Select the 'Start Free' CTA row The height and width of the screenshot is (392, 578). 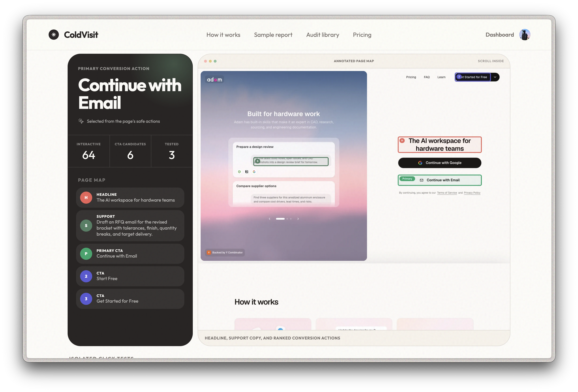tap(130, 276)
